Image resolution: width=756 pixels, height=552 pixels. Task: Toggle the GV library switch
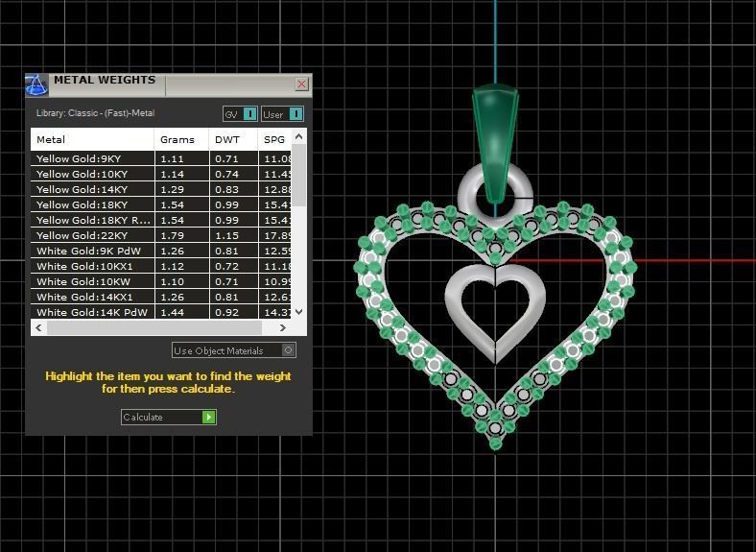click(240, 114)
